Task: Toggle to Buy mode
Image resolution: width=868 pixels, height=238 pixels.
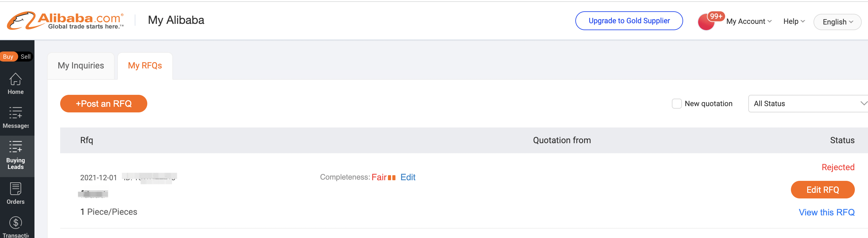Action: 8,57
